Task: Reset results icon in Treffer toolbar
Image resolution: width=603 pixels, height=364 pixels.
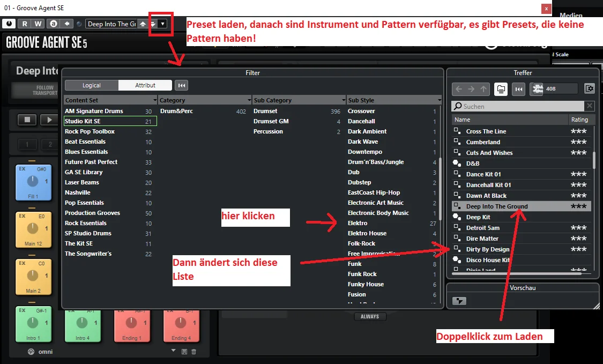Action: coord(519,90)
